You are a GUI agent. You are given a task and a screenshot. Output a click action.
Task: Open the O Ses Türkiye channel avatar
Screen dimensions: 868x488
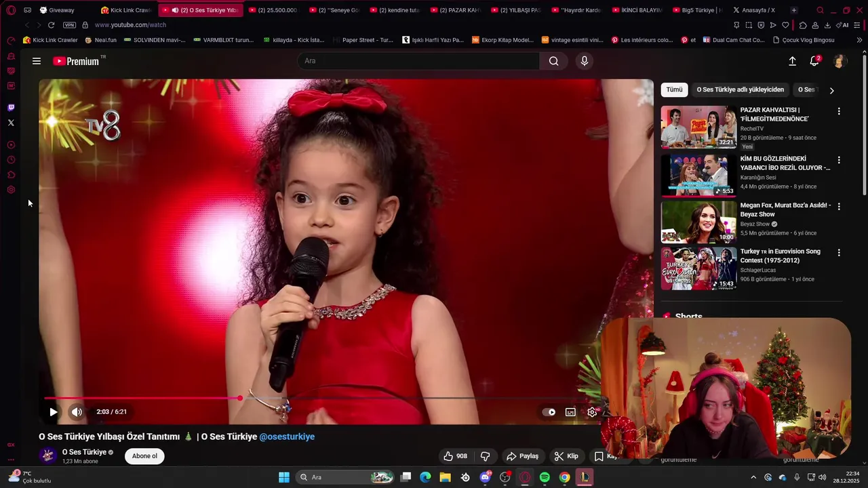click(47, 455)
